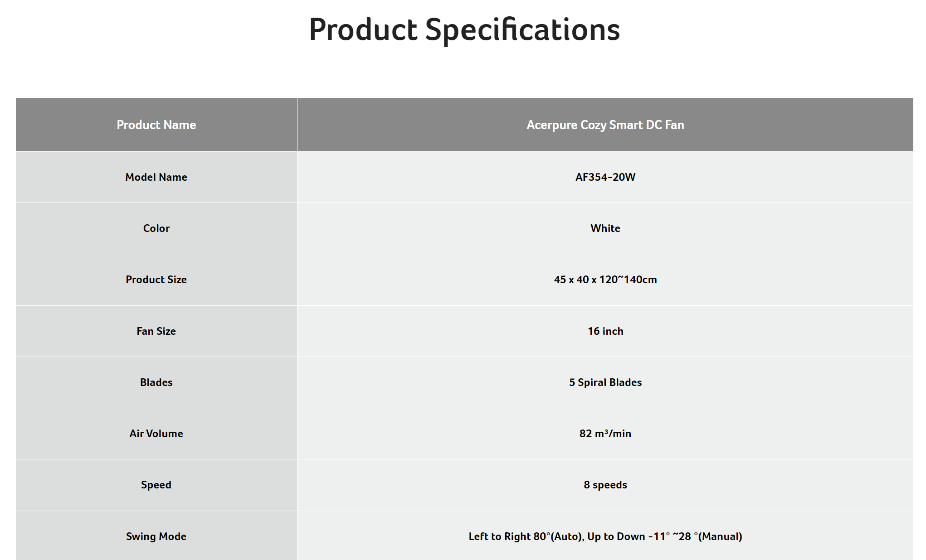Select the AF354-20W model value
926x560 pixels.
tap(605, 177)
